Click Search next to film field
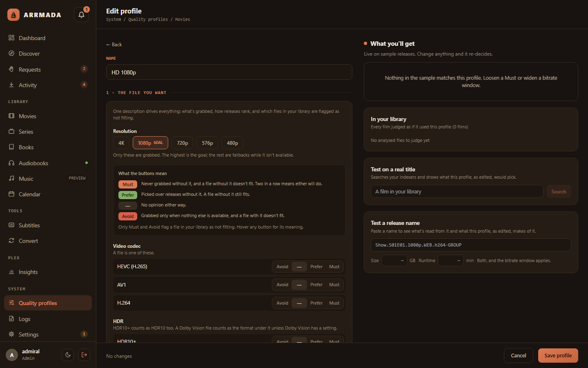This screenshot has height=368, width=588. [x=559, y=191]
